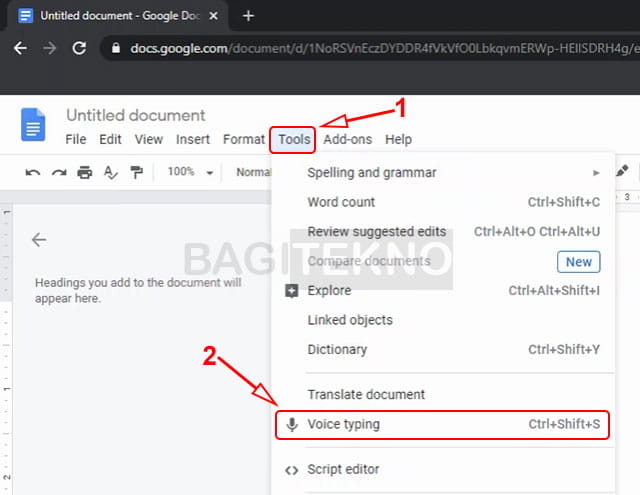This screenshot has width=640, height=495.
Task: Choose Translate document
Action: [443, 395]
